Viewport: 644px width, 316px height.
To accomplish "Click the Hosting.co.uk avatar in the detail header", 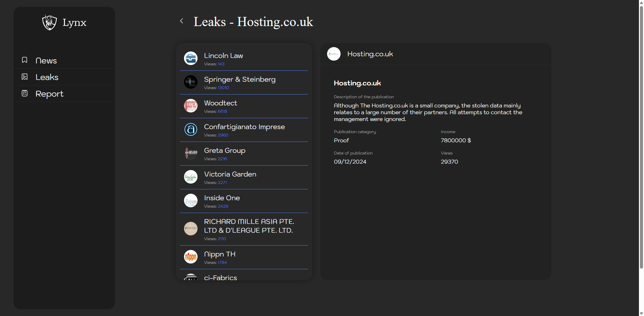I will pos(334,54).
